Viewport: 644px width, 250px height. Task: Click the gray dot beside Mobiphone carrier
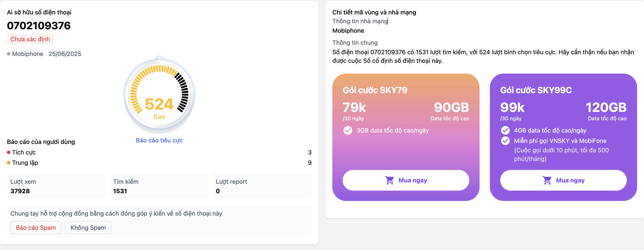pyautogui.click(x=8, y=54)
